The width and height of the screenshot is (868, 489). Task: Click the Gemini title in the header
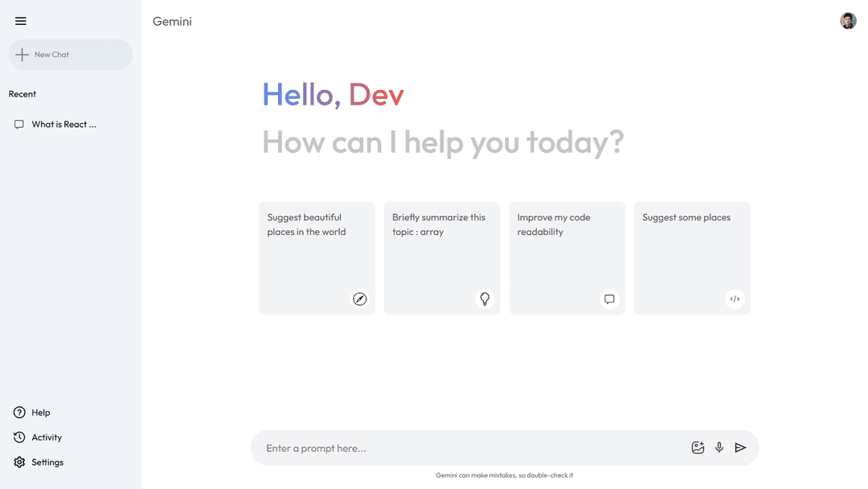tap(172, 21)
